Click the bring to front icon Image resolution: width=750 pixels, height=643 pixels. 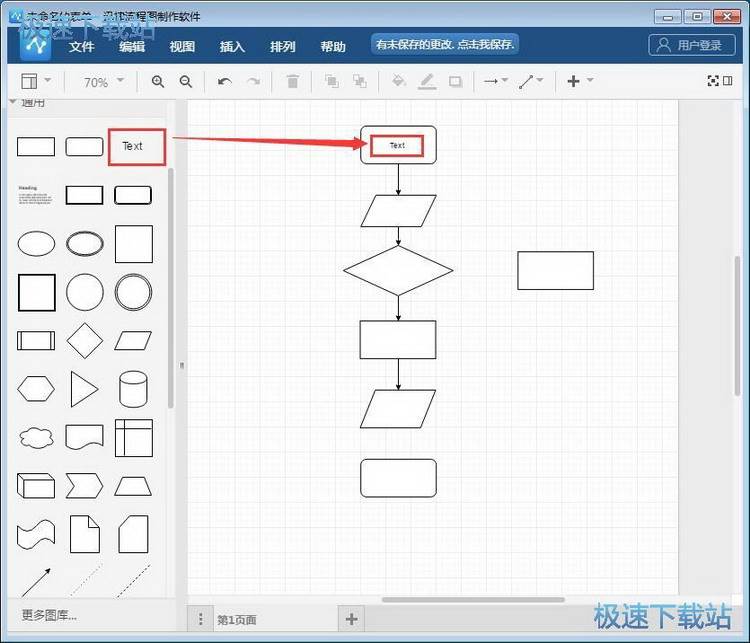[331, 81]
